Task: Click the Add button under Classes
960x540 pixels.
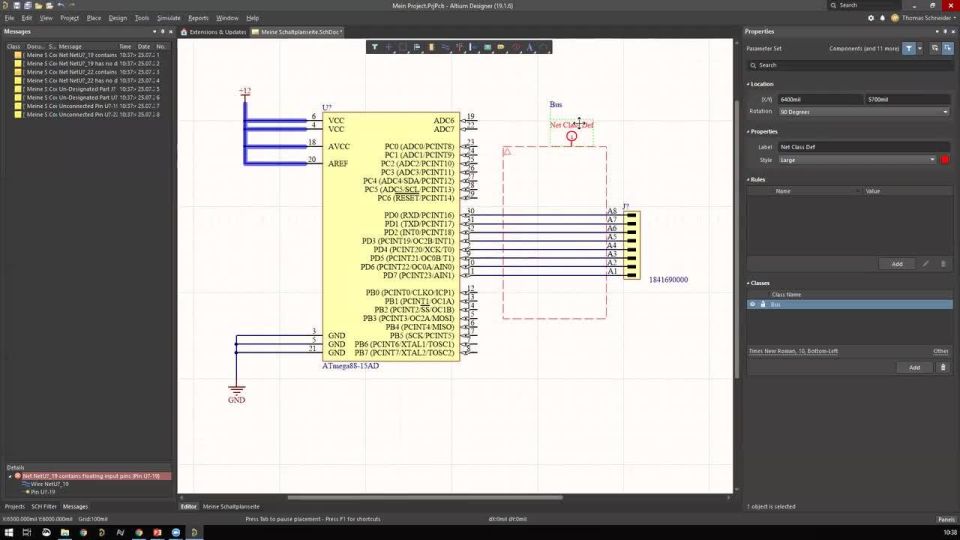Action: 914,367
